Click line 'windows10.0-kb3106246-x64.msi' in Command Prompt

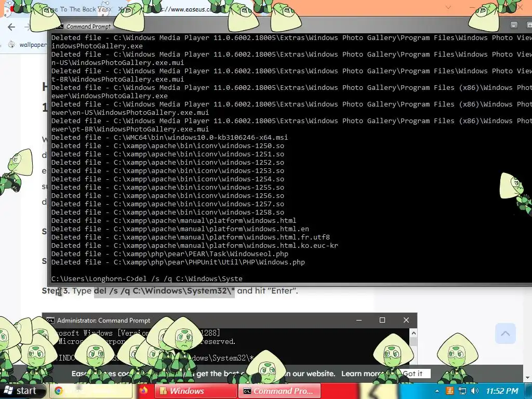point(170,137)
